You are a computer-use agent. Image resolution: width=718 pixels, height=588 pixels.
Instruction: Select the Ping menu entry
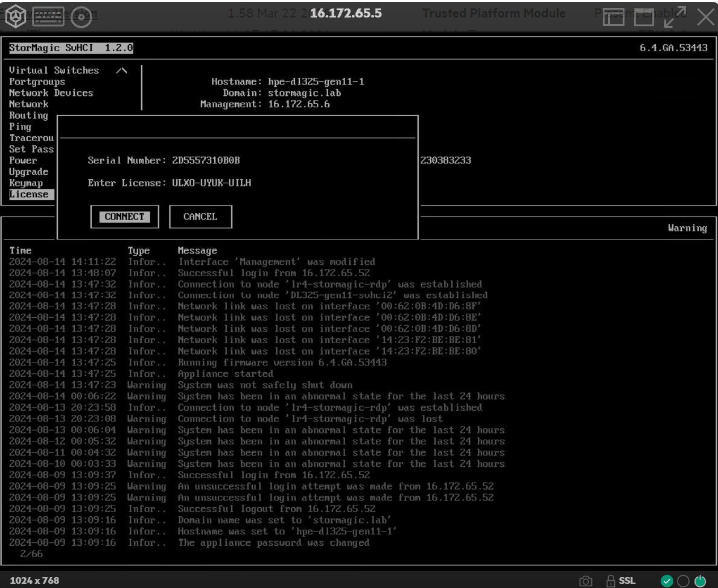pos(20,127)
